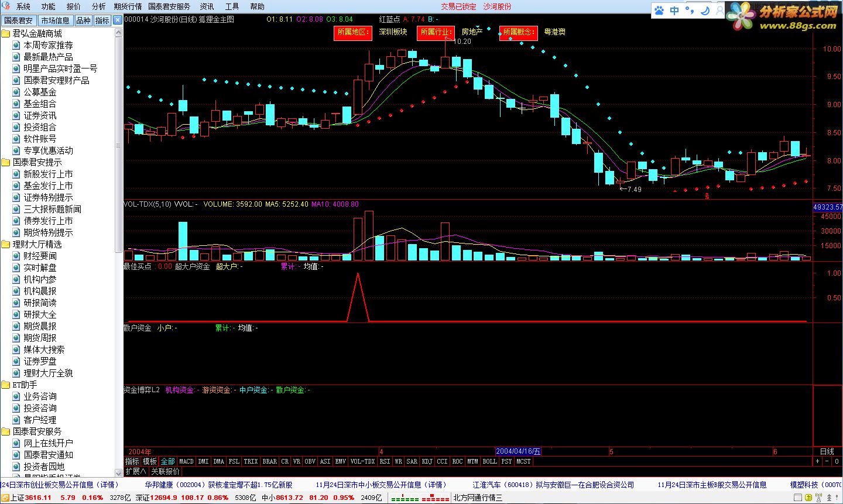
Task: Open icon beside 投资者园地
Action: [x=16, y=467]
